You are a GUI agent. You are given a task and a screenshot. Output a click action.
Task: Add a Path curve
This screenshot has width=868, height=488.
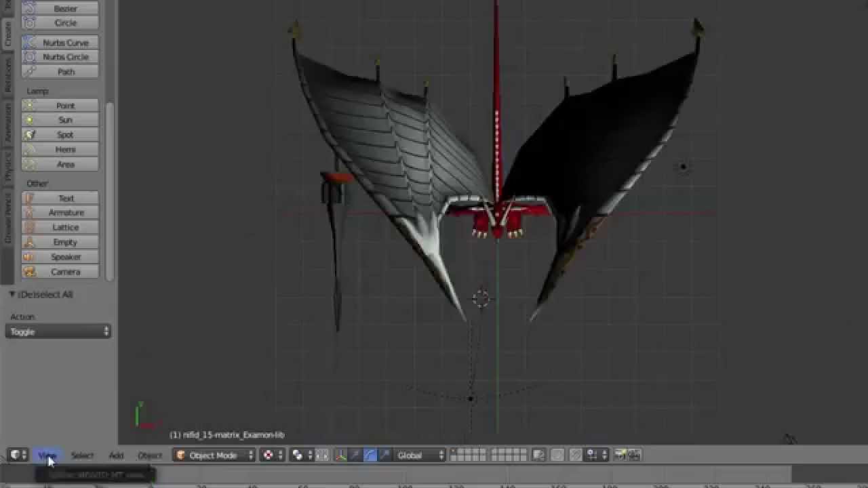60,72
